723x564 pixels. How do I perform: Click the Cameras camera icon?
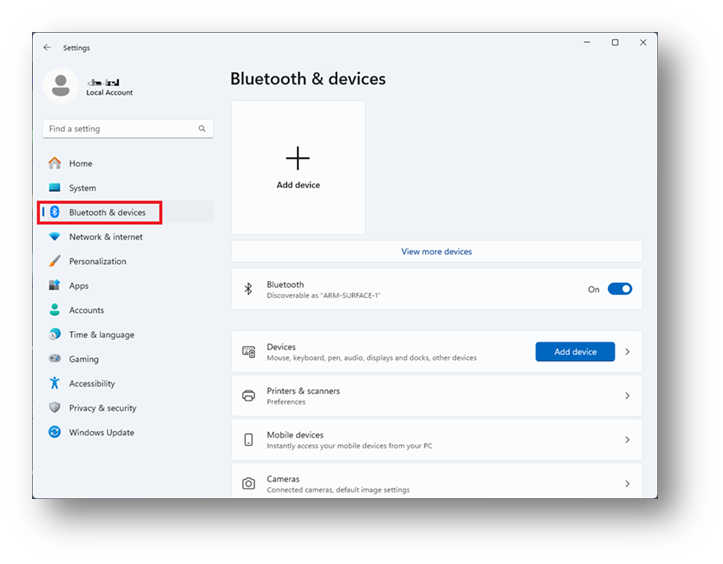249,483
